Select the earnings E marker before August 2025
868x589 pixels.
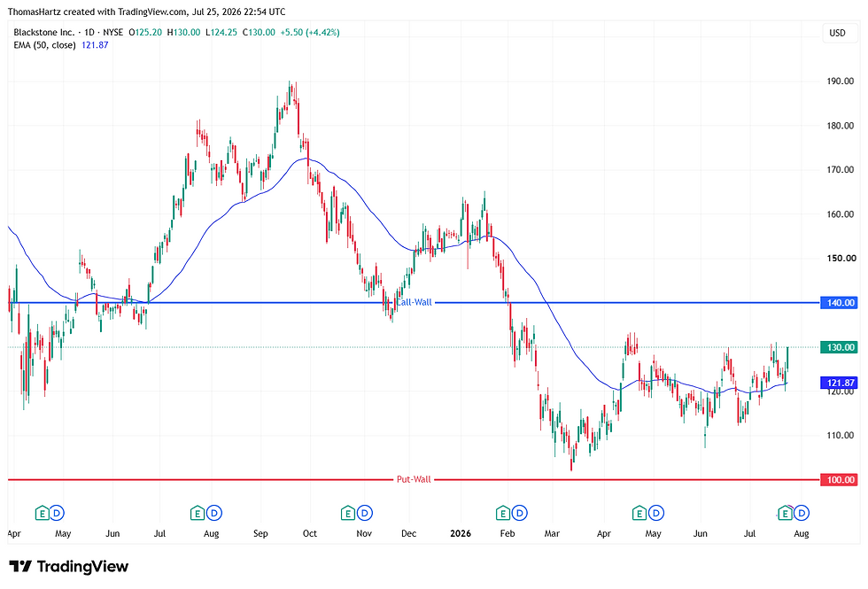point(197,513)
